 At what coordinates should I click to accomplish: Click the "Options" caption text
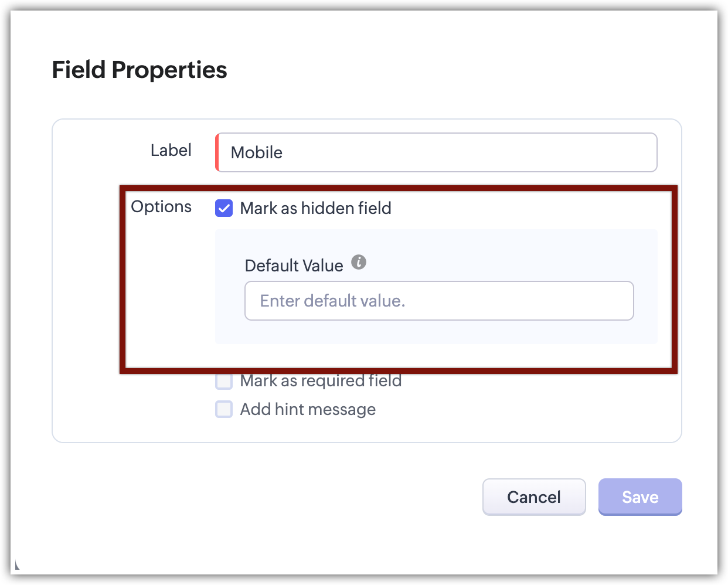pyautogui.click(x=161, y=206)
